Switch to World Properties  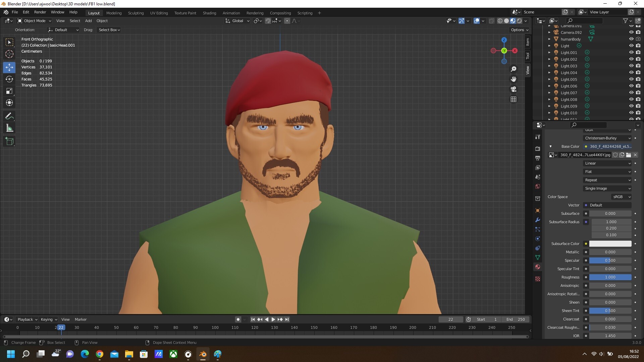point(538,187)
